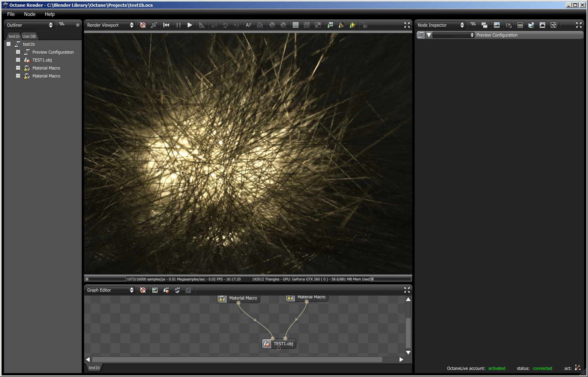Image resolution: width=588 pixels, height=377 pixels.
Task: Select the test1b root row in Outliner
Action: [29, 44]
